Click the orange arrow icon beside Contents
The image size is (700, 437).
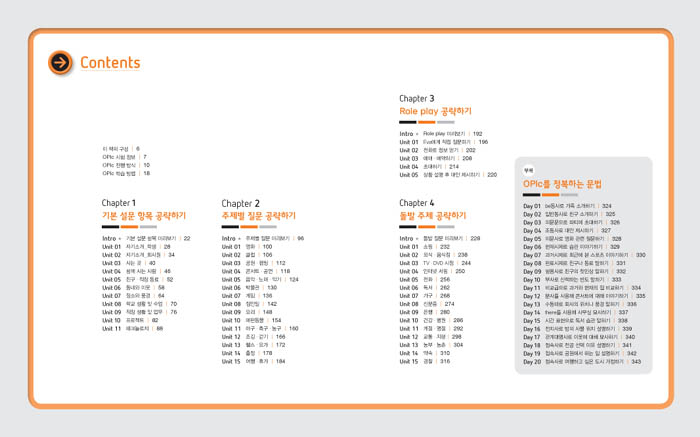[x=60, y=63]
